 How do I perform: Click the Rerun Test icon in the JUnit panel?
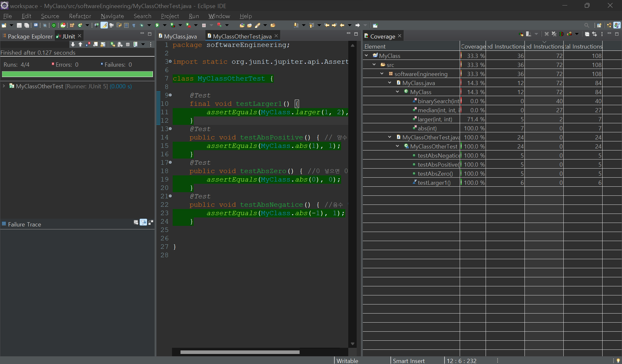pyautogui.click(x=112, y=44)
